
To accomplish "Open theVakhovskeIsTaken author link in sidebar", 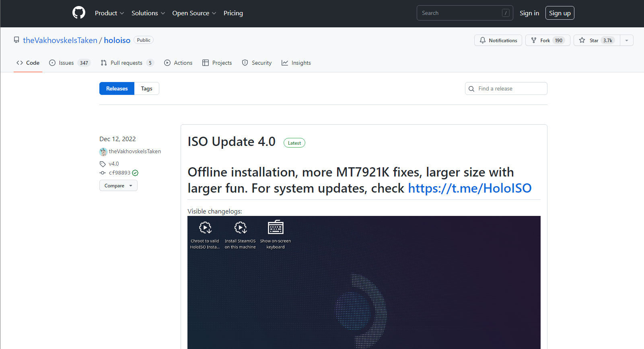I will point(135,152).
